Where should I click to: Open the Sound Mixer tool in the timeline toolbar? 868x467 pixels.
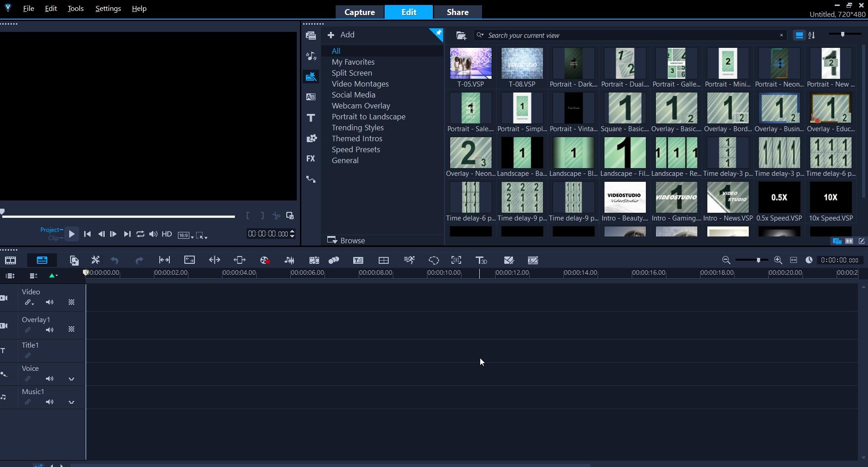click(x=289, y=260)
